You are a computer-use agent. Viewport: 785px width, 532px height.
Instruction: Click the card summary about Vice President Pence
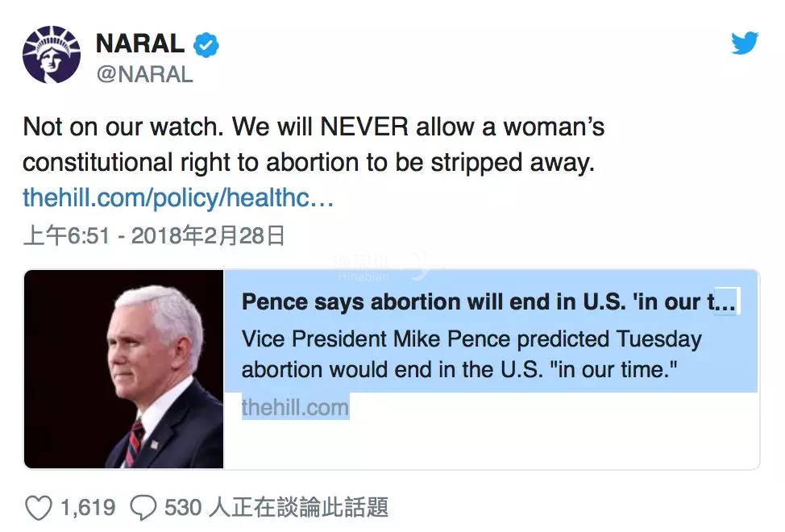(471, 339)
